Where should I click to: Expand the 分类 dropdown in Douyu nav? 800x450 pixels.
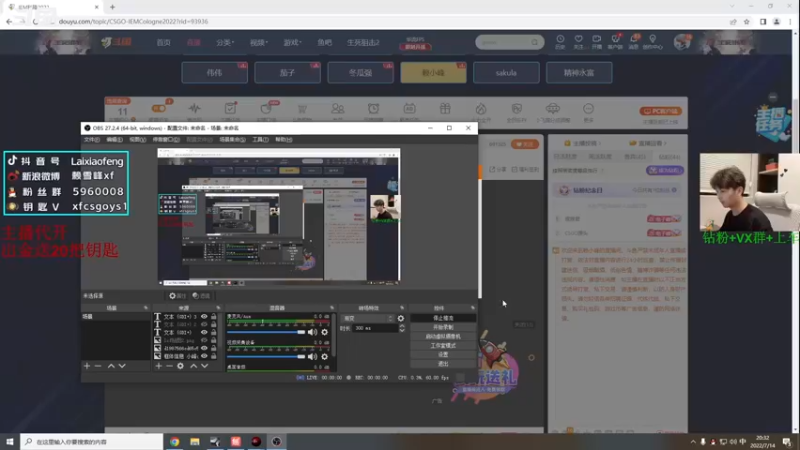click(x=225, y=43)
